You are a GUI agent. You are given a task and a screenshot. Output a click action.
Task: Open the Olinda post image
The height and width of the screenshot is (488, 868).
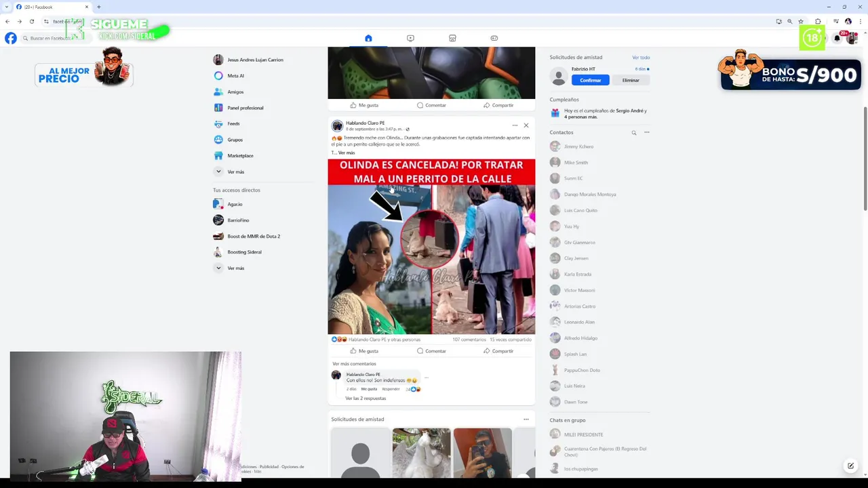pyautogui.click(x=431, y=247)
